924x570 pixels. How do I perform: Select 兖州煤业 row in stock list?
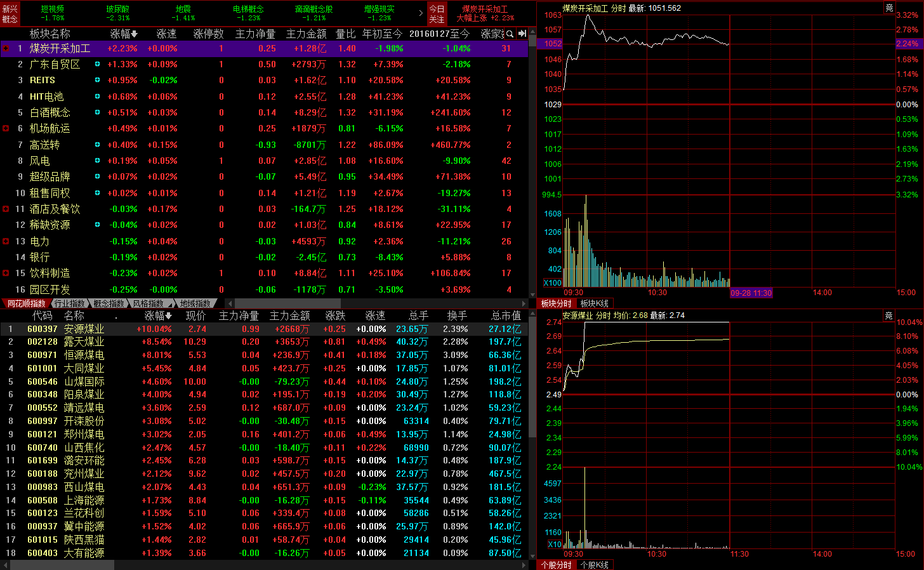coord(264,474)
